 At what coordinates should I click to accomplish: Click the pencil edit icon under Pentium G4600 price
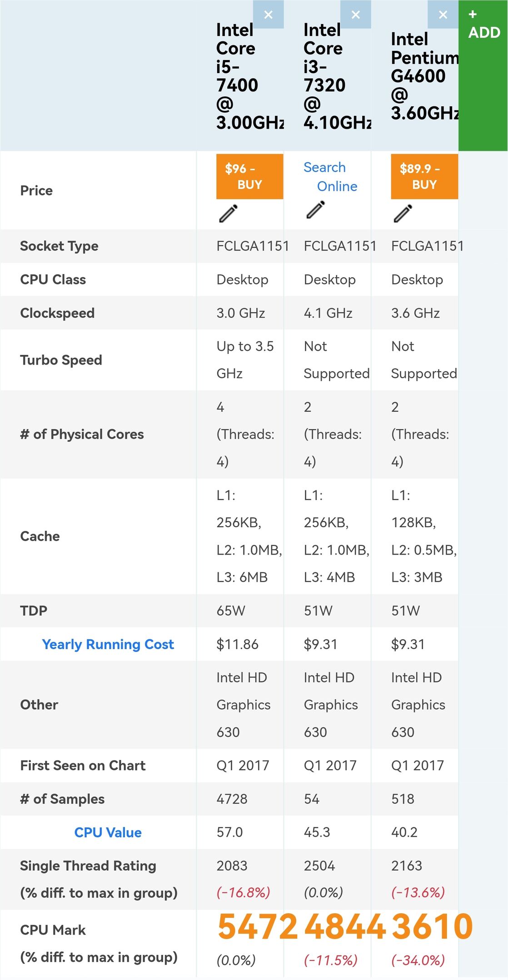tap(403, 213)
